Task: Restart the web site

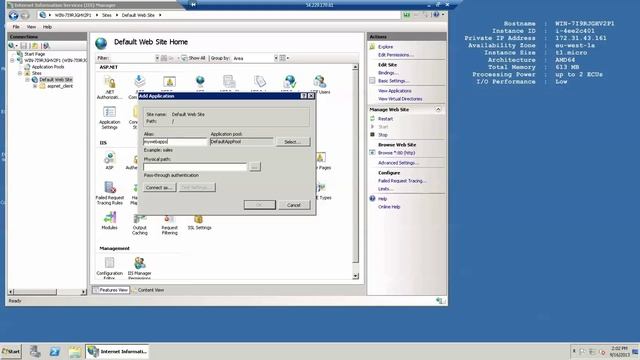Action: (x=385, y=119)
